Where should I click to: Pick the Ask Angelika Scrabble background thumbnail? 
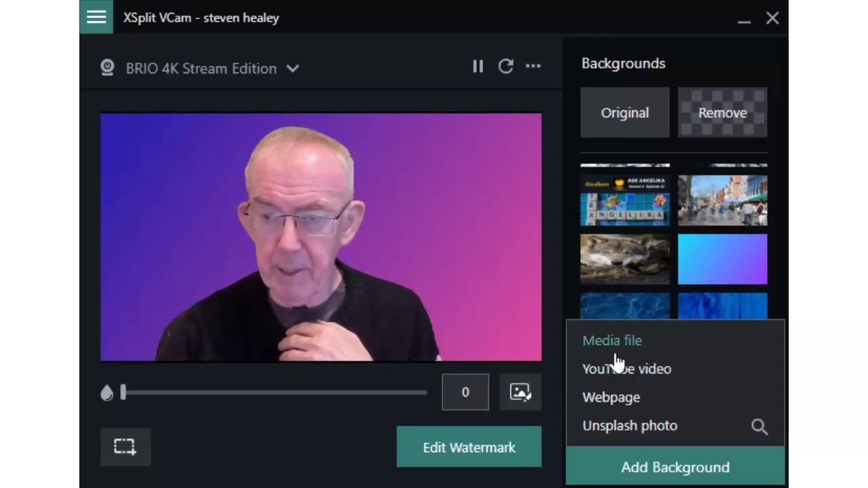625,200
